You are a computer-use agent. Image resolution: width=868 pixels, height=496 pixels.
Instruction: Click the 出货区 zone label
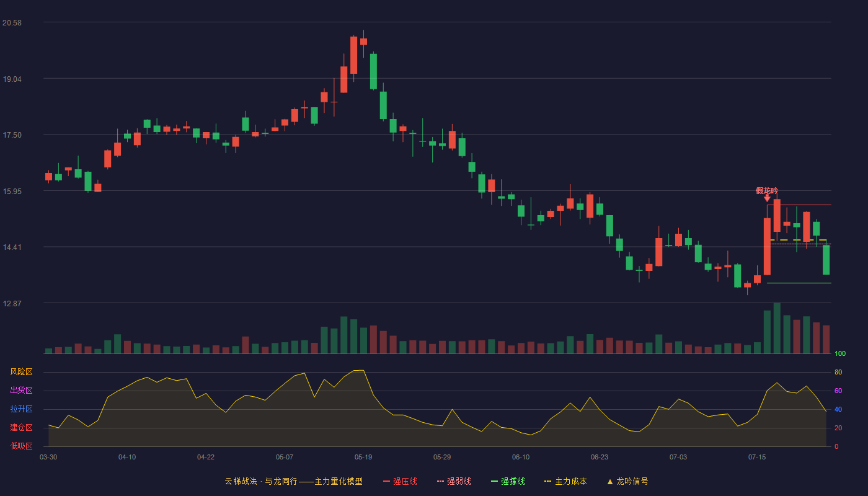click(21, 391)
